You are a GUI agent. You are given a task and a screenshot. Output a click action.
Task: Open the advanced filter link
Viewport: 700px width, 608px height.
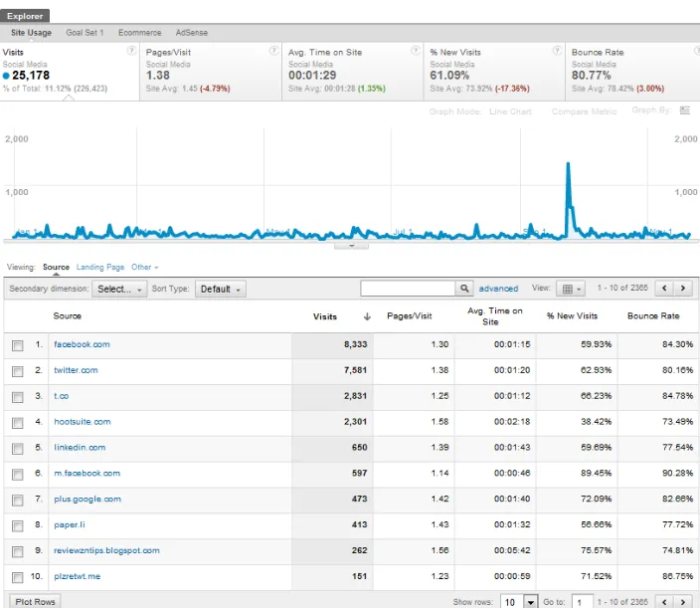click(x=498, y=289)
